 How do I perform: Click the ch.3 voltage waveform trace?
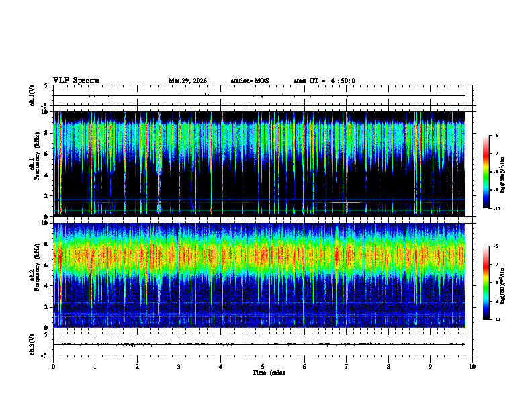tap(259, 345)
